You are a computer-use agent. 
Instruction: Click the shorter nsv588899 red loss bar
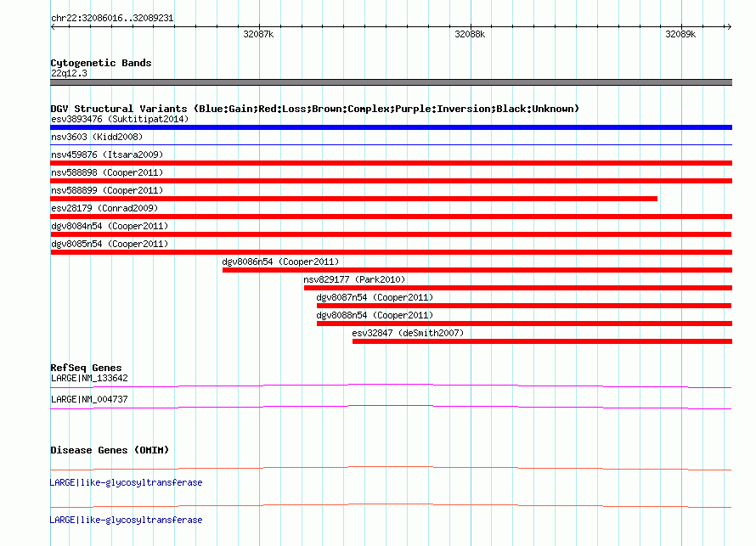pos(354,199)
